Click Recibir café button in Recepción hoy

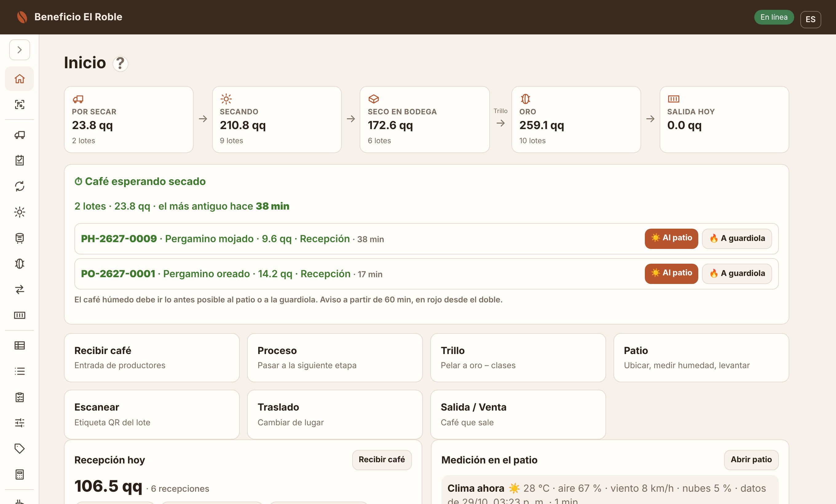click(x=382, y=459)
